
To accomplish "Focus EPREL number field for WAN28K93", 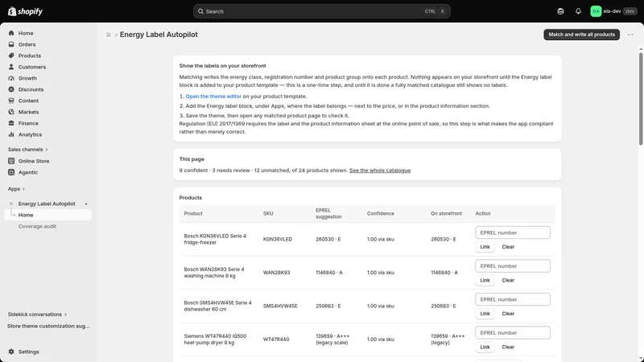I will (513, 266).
